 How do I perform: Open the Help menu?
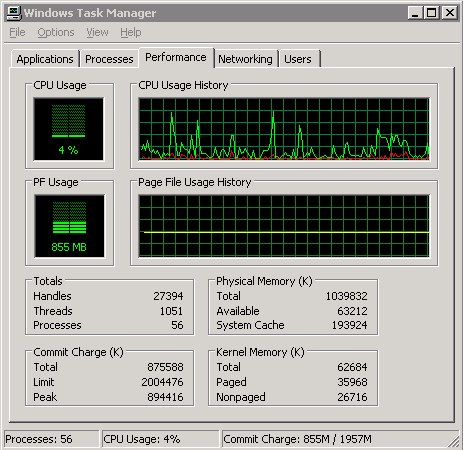131,32
